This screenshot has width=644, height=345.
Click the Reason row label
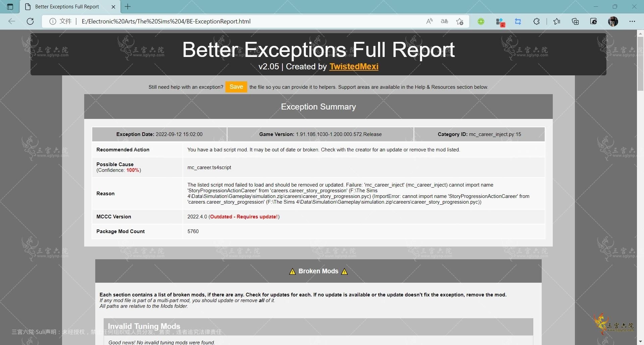coord(105,194)
